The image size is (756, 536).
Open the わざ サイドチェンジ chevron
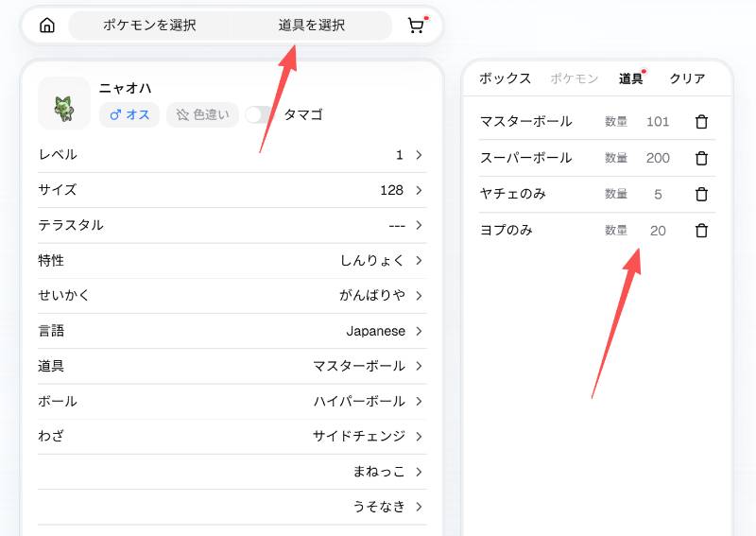coord(419,436)
